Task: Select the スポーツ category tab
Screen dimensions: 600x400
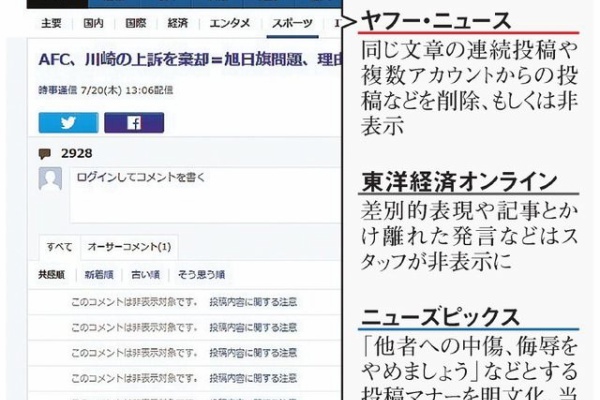Action: pyautogui.click(x=289, y=23)
